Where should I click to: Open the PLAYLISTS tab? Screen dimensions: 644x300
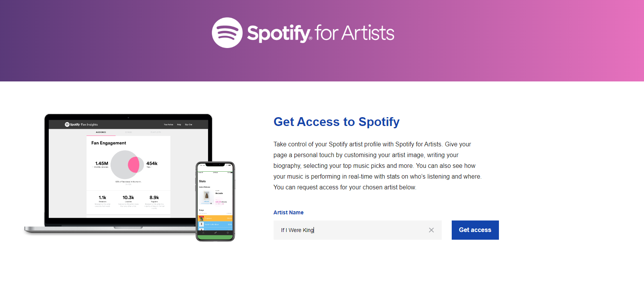tap(155, 132)
